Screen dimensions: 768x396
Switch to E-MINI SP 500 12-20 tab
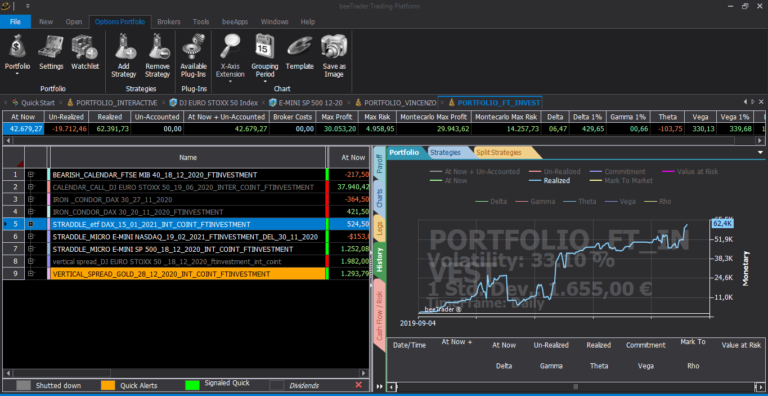306,102
